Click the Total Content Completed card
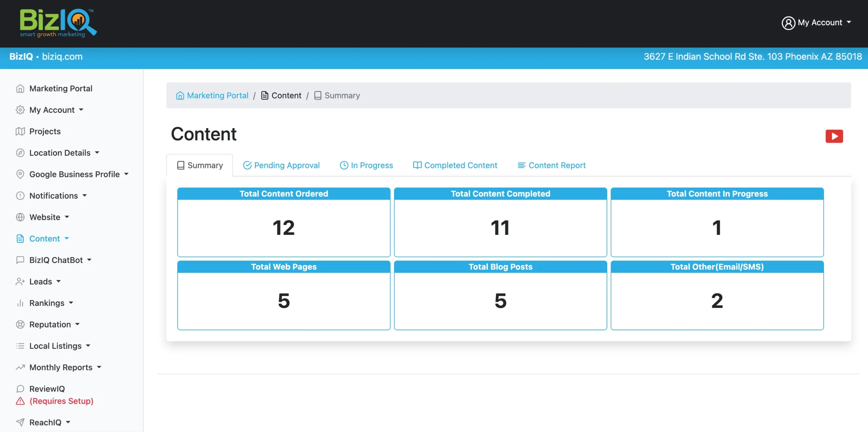This screenshot has width=868, height=432. [500, 222]
